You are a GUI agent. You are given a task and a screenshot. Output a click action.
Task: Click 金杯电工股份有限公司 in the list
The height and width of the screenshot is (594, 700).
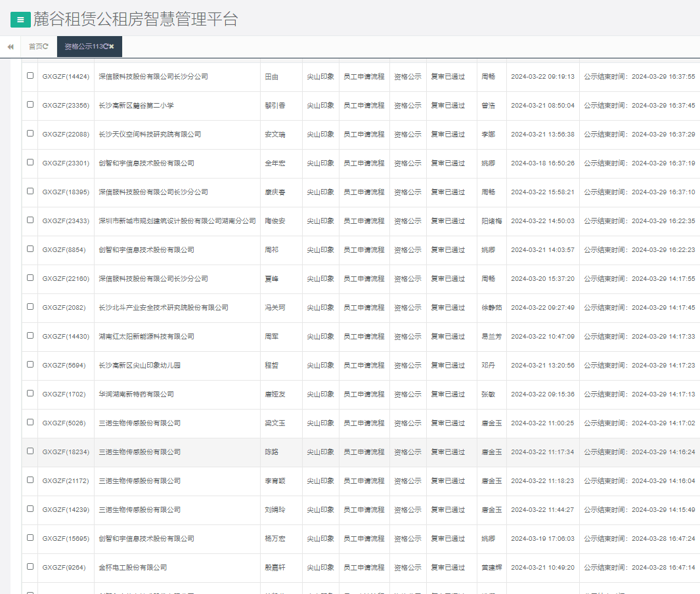click(x=133, y=568)
